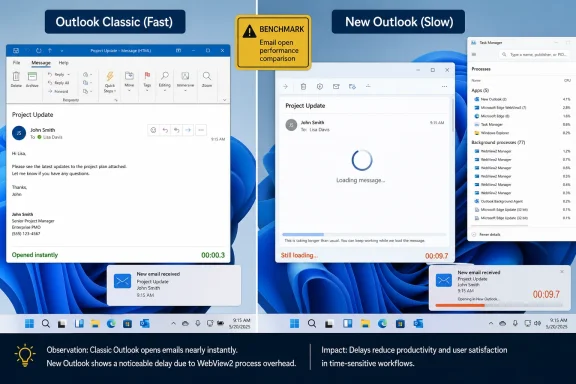The image size is (576, 384).
Task: Click recipient Lisa Davis in Outlook Classic
Action: click(x=53, y=137)
